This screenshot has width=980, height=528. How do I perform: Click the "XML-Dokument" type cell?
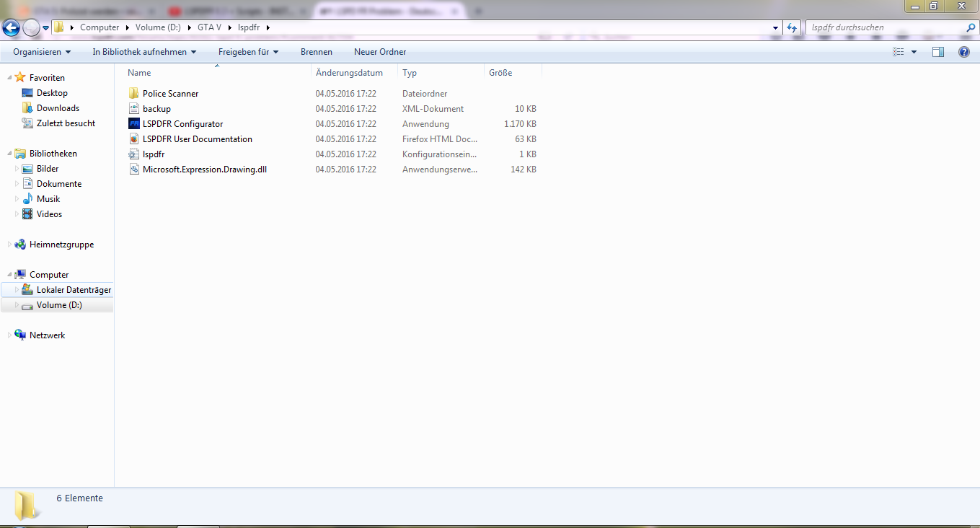click(x=433, y=109)
